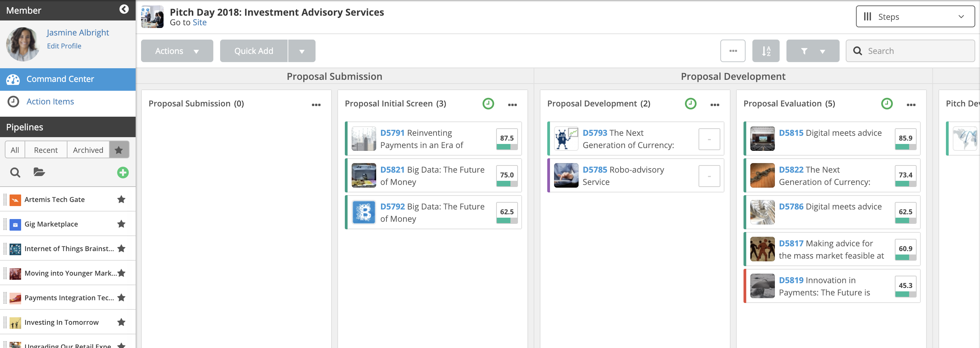Open Command Center in the sidebar

[x=68, y=79]
